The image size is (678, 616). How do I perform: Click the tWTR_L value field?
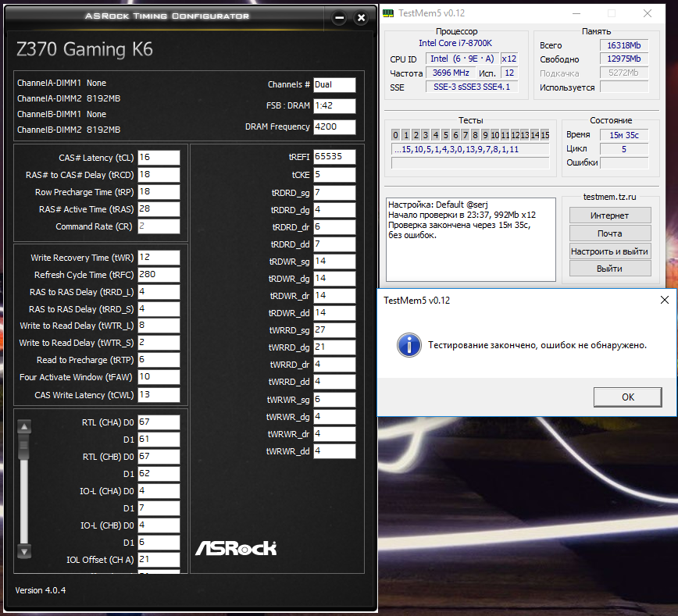coord(159,326)
